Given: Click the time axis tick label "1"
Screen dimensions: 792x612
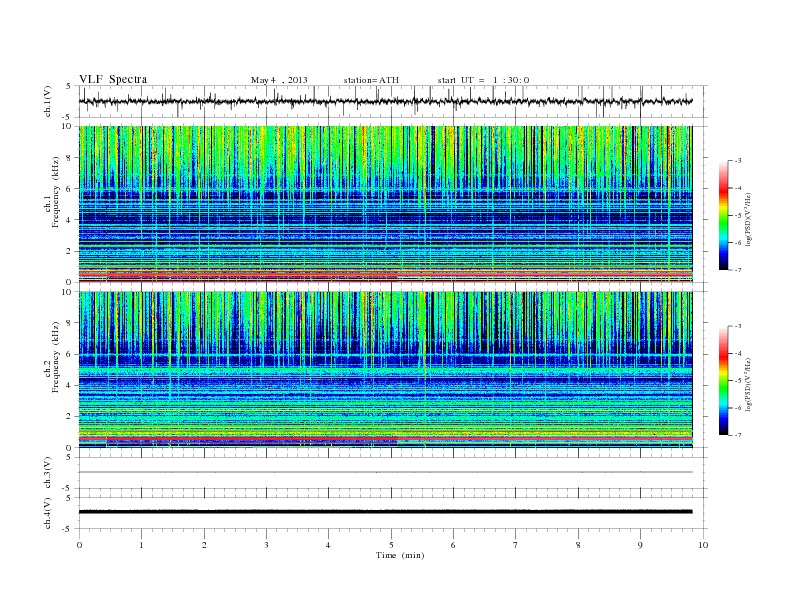Looking at the screenshot, I should [x=141, y=545].
